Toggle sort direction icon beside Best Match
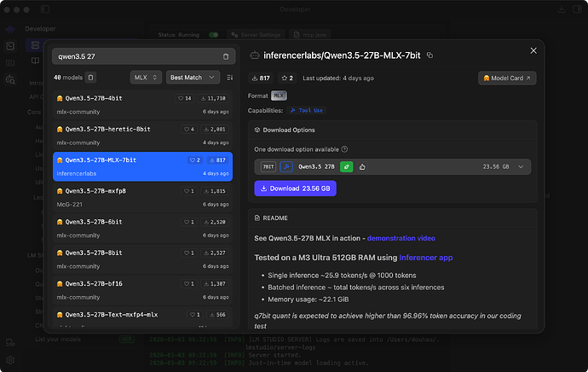The height and width of the screenshot is (372, 588). pyautogui.click(x=230, y=78)
